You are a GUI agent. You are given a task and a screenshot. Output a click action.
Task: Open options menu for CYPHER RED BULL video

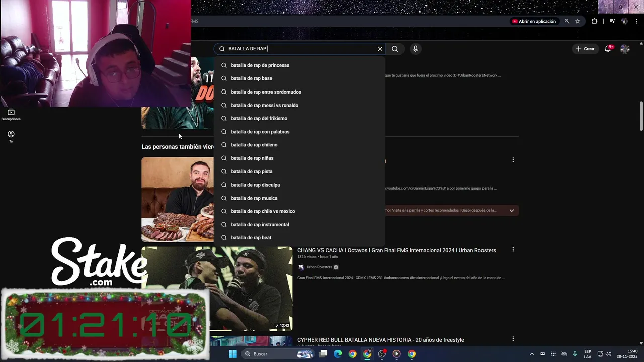coord(513,339)
